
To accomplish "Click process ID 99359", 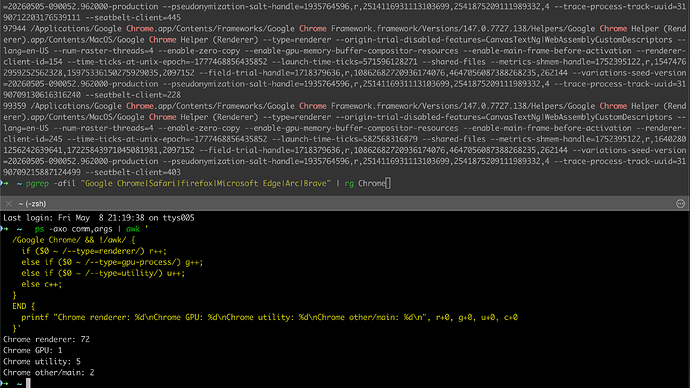I will (x=15, y=106).
